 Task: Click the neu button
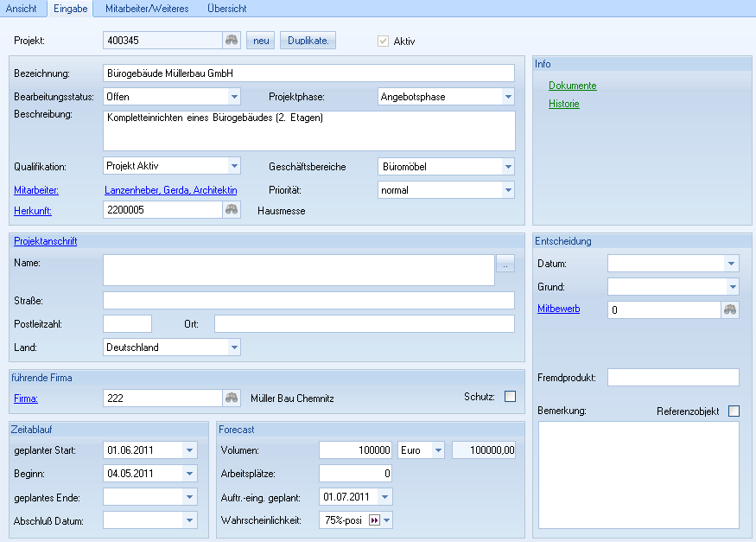261,41
